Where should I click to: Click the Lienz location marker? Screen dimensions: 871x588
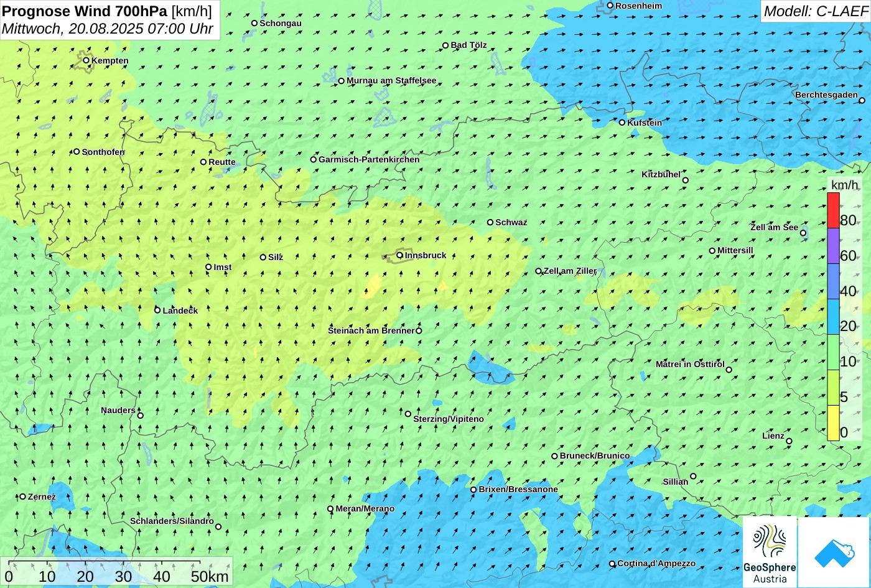(789, 441)
